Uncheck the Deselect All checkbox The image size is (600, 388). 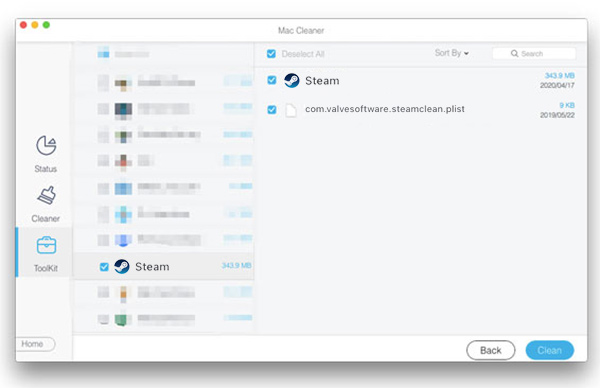click(271, 54)
